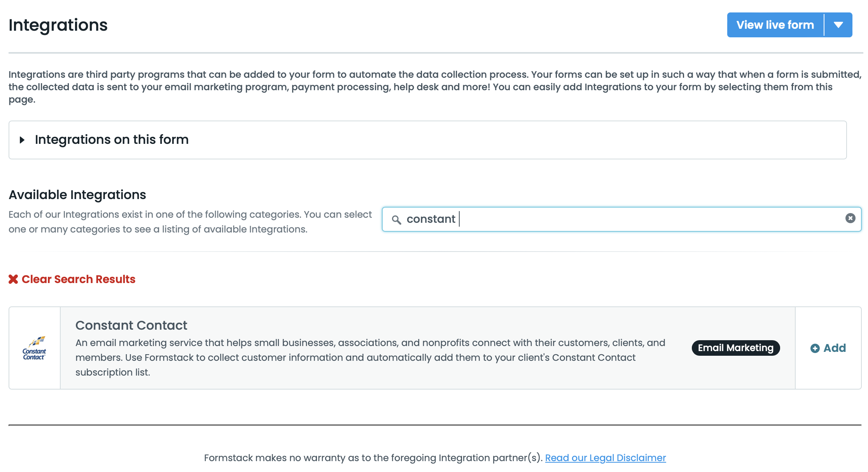The height and width of the screenshot is (472, 868).
Task: Click the red X icon beside Clear Search Results
Action: click(x=13, y=279)
